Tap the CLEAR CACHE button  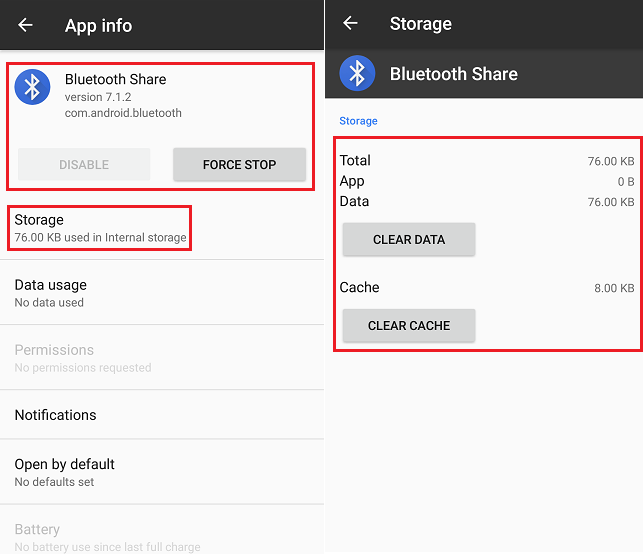click(409, 326)
